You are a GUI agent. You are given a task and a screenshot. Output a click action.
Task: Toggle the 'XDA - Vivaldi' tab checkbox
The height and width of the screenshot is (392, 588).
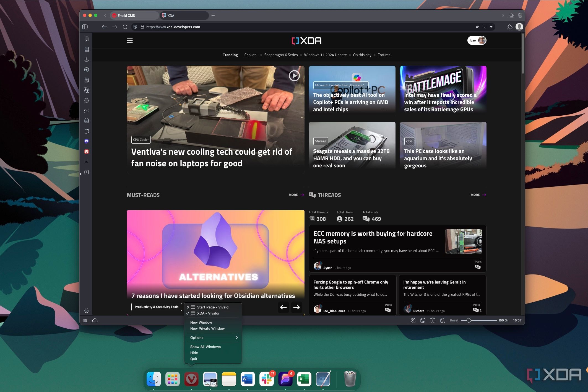(x=188, y=313)
